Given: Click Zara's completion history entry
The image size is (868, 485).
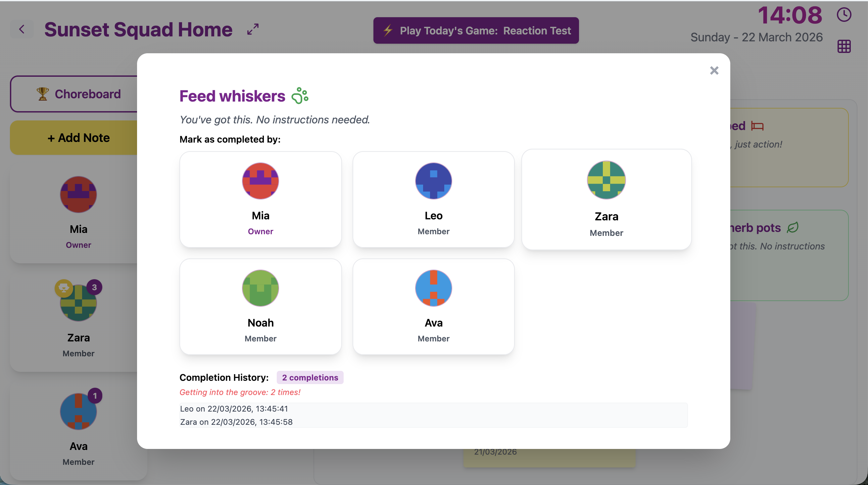Looking at the screenshot, I should pyautogui.click(x=236, y=422).
